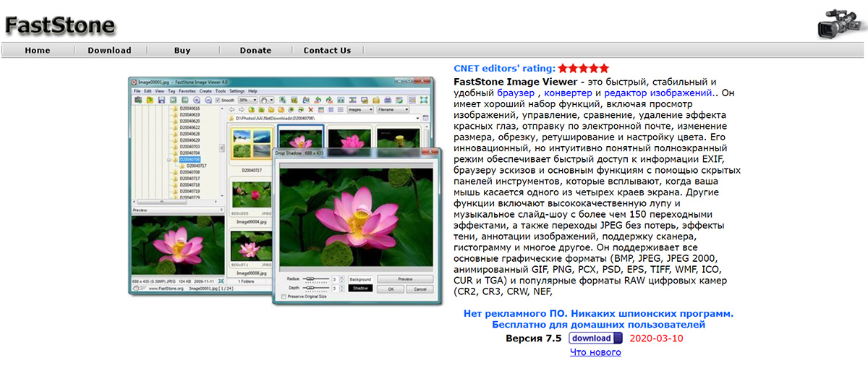Follow the 'браузер' link

coord(514,93)
